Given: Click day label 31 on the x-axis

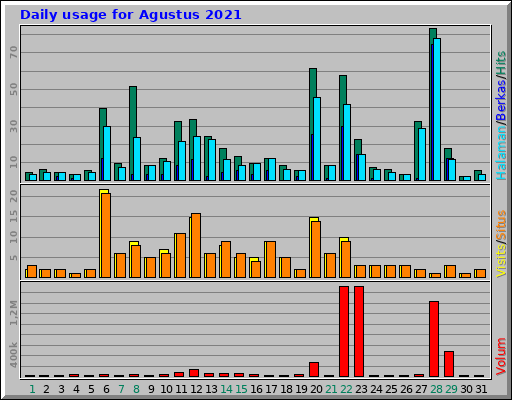Looking at the screenshot, I should (481, 389).
